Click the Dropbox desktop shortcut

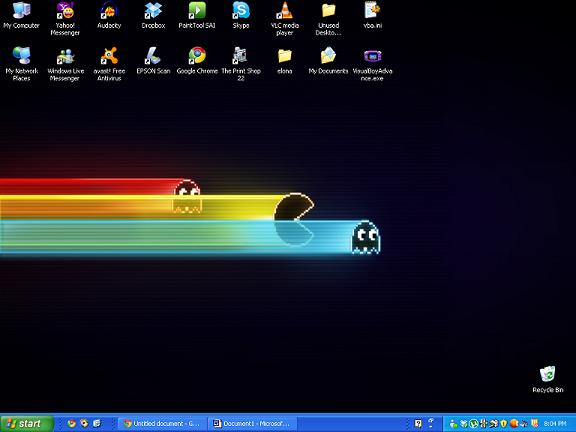pos(153,15)
